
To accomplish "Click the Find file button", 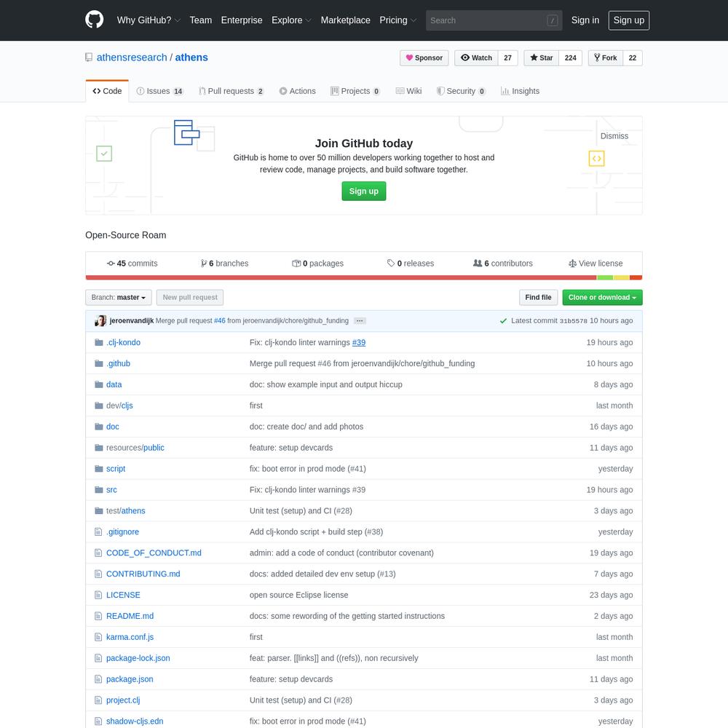I will (x=538, y=297).
